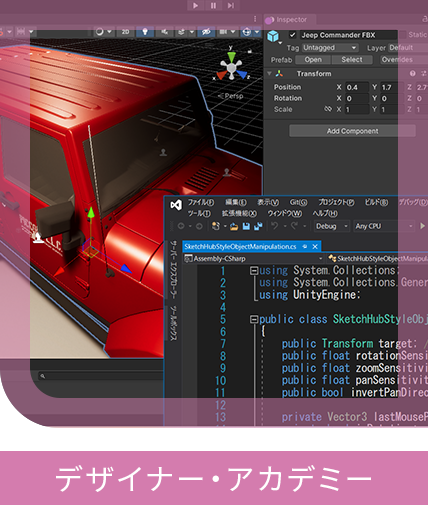Click Rotation X field

[x=357, y=99]
